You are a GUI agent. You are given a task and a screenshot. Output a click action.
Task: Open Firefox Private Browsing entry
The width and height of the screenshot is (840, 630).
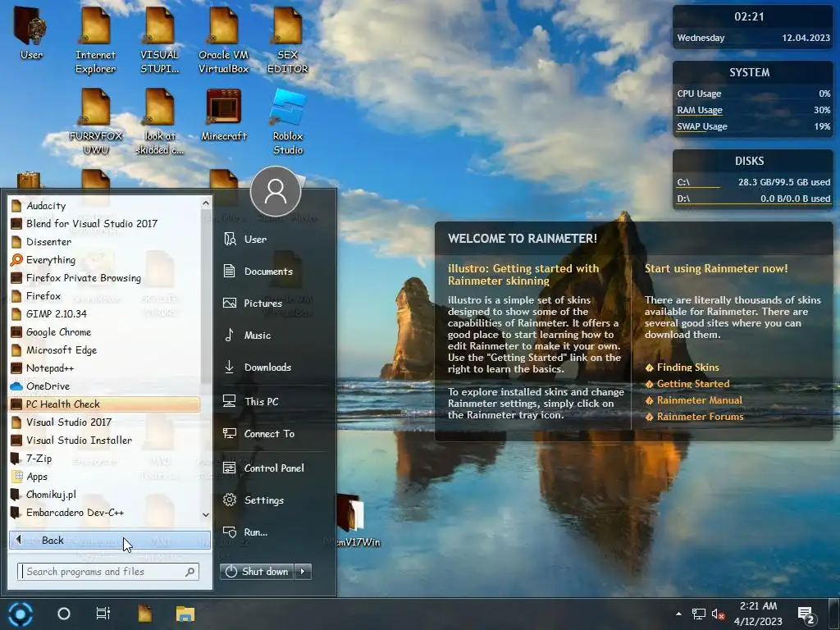pos(104,277)
